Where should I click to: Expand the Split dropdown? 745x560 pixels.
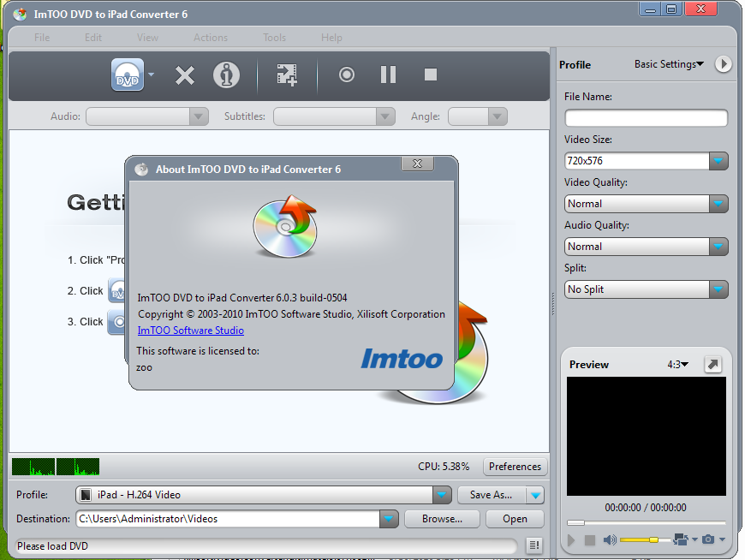pyautogui.click(x=718, y=289)
